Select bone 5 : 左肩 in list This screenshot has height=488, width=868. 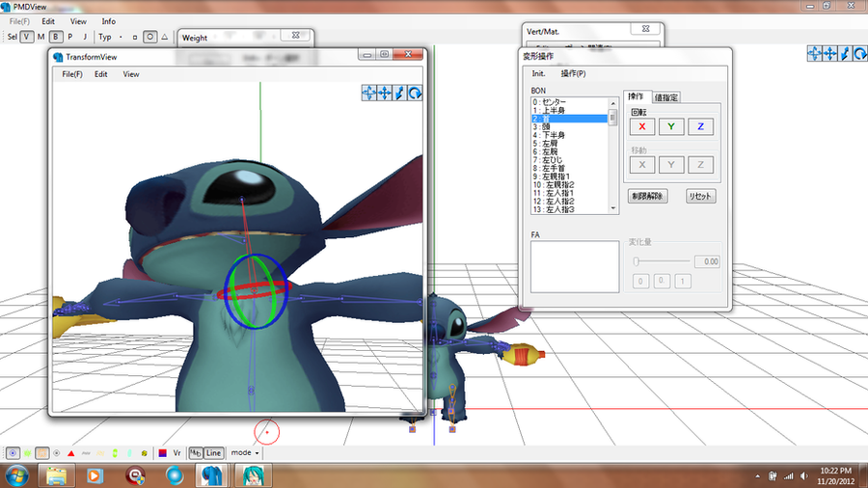[569, 144]
